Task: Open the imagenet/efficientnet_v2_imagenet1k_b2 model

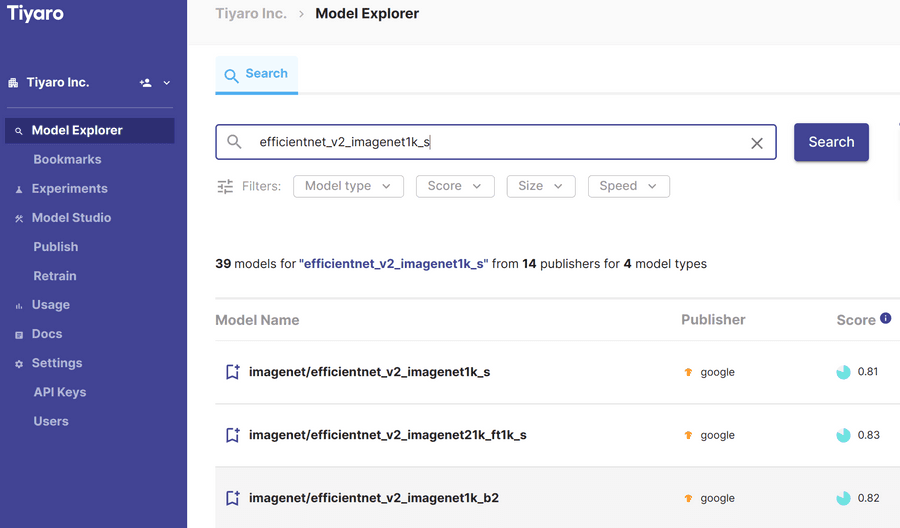Action: click(x=374, y=498)
